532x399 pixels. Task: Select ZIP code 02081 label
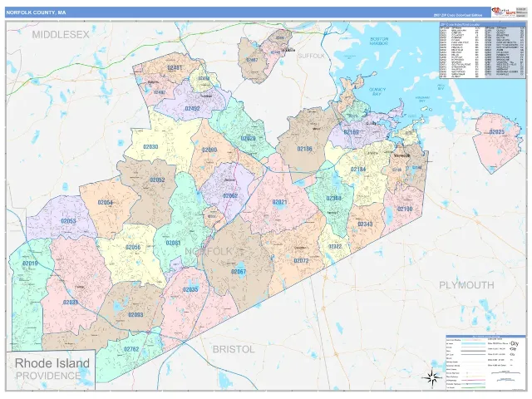[173, 243]
